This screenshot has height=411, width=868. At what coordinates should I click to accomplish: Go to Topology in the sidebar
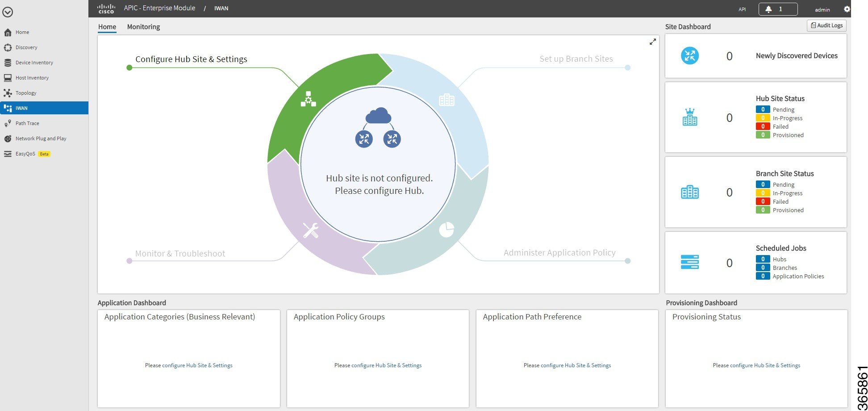26,93
